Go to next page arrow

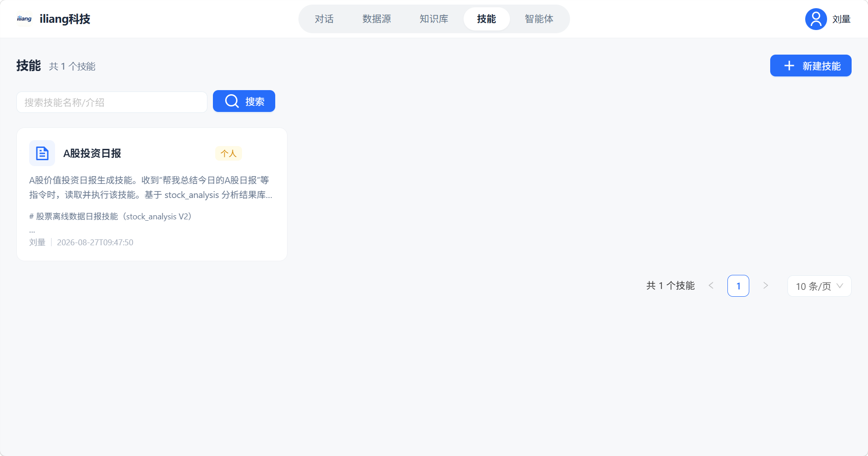766,286
